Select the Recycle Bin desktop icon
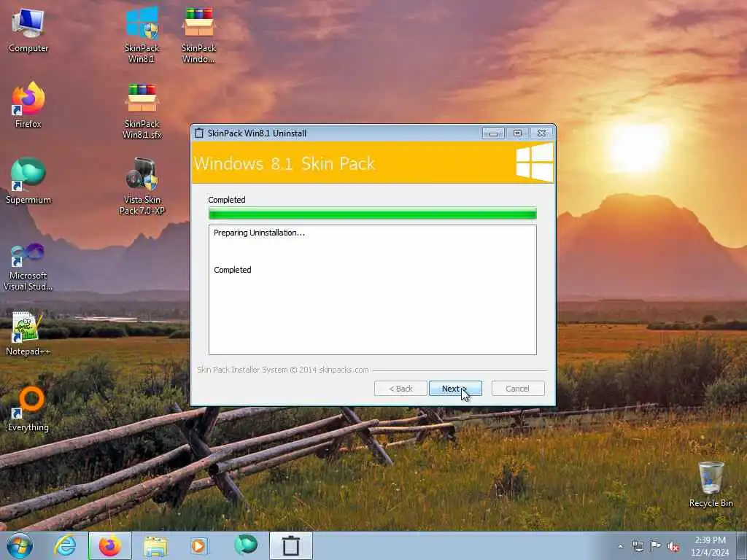 711,484
